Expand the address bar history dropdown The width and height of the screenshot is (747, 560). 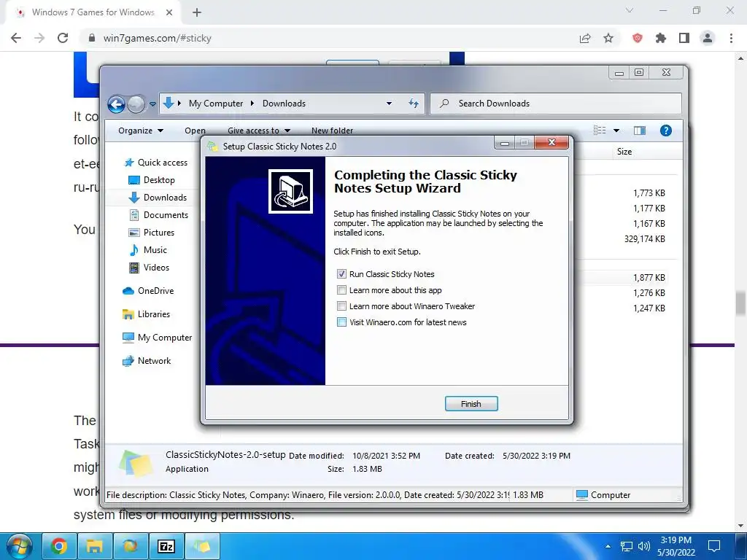point(390,104)
